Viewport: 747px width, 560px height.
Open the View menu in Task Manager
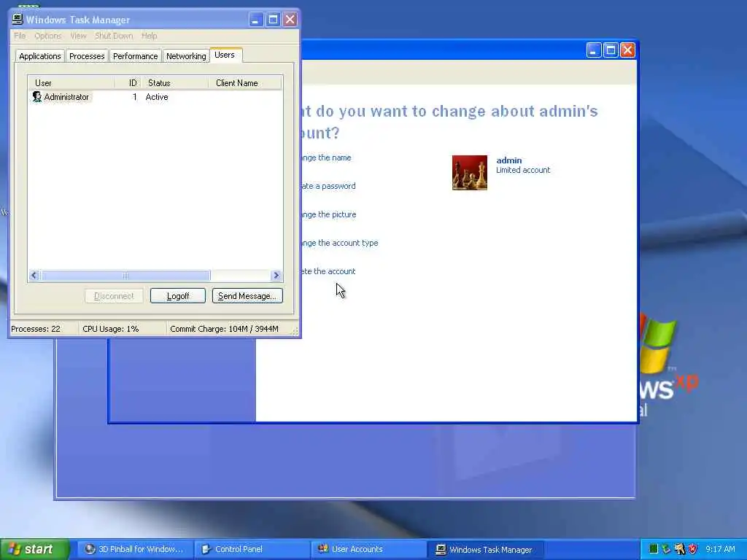[78, 36]
